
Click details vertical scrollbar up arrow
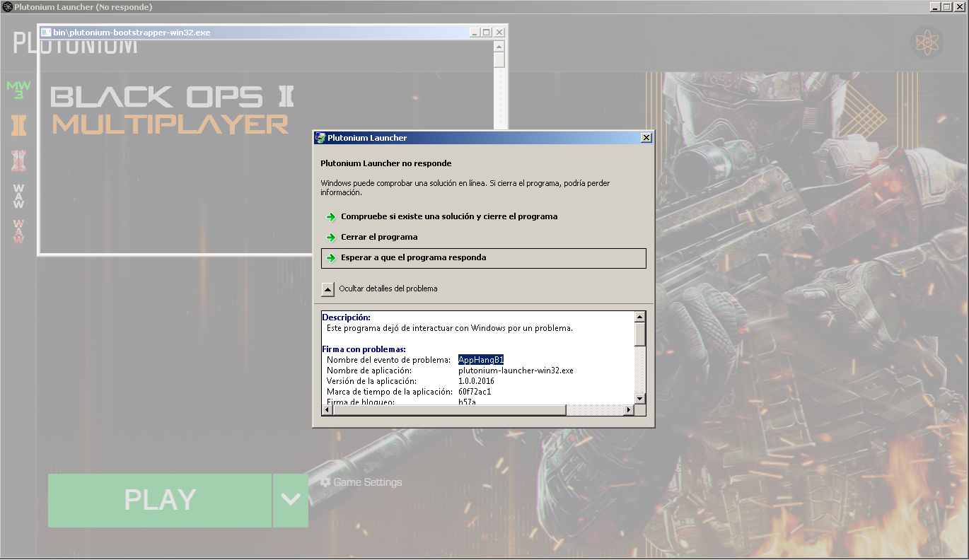click(x=640, y=317)
